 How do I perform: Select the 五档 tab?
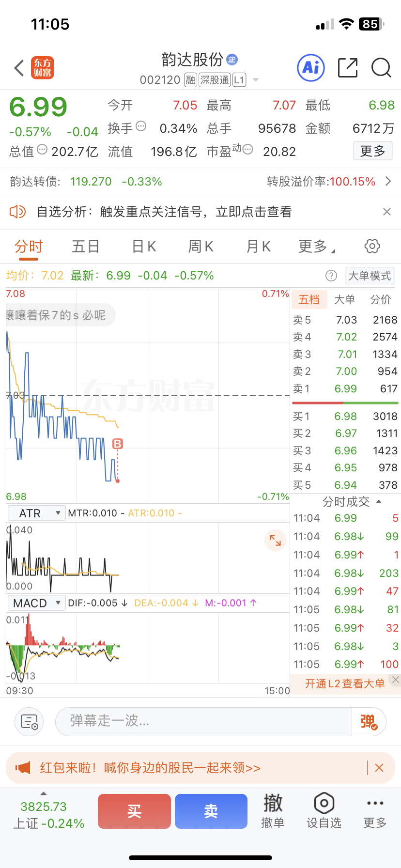click(x=309, y=300)
